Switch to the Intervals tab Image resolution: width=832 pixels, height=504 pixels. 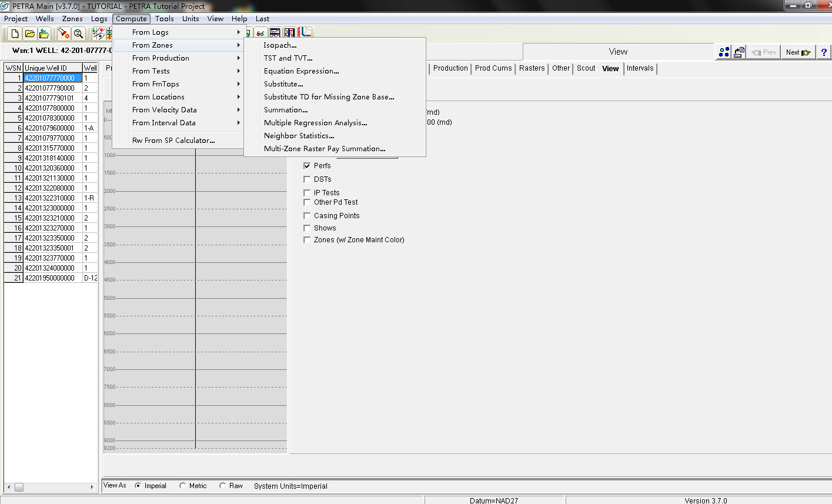click(x=640, y=68)
